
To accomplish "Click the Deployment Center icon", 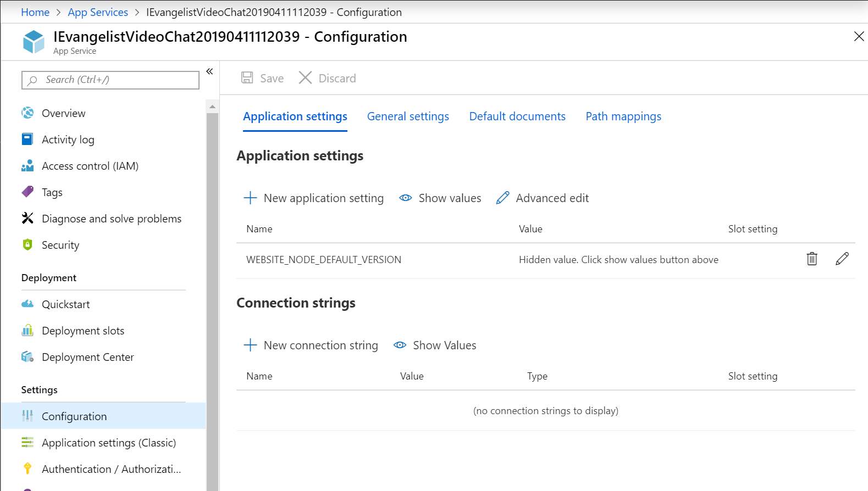I will [x=27, y=356].
